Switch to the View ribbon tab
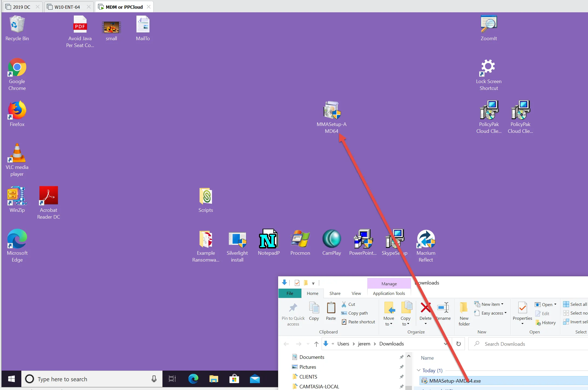This screenshot has width=588, height=390. 356,293
